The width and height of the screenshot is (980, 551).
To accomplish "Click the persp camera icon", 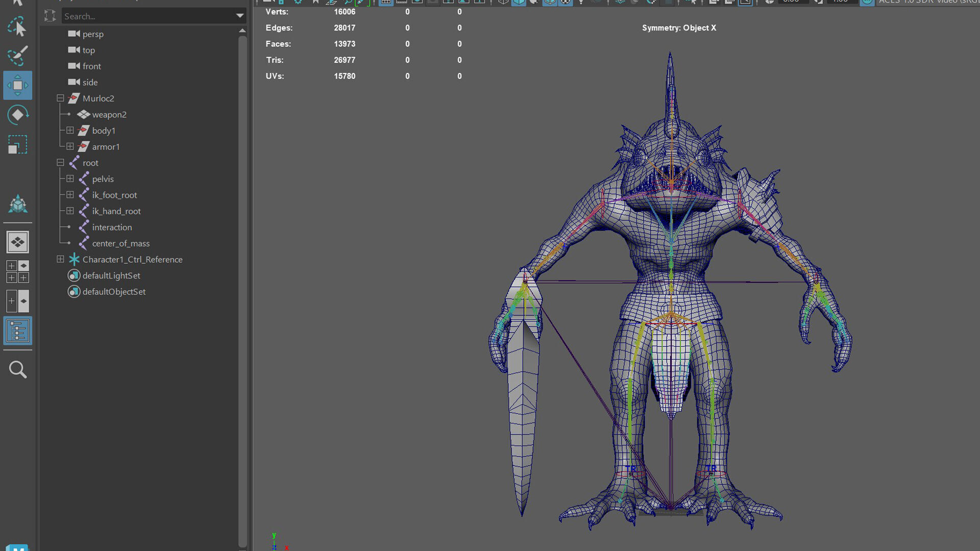I will coord(74,34).
